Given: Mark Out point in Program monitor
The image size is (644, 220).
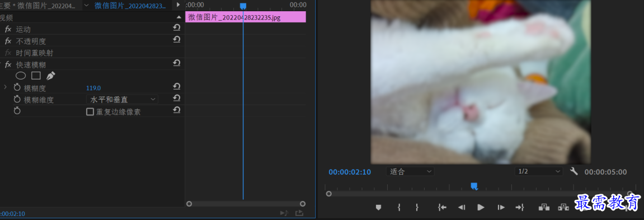Looking at the screenshot, I should (x=416, y=207).
